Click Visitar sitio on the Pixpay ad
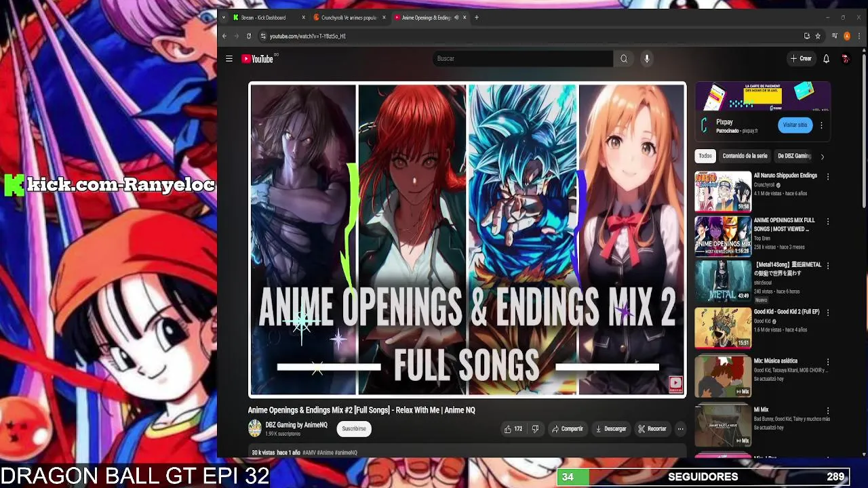Viewport: 868px width, 488px height. [795, 125]
